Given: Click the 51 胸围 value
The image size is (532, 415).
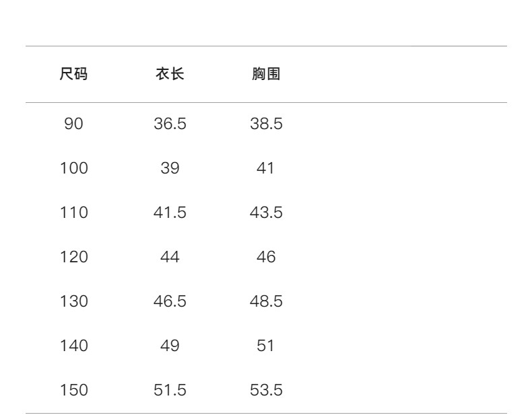Looking at the screenshot, I should pos(266,346).
